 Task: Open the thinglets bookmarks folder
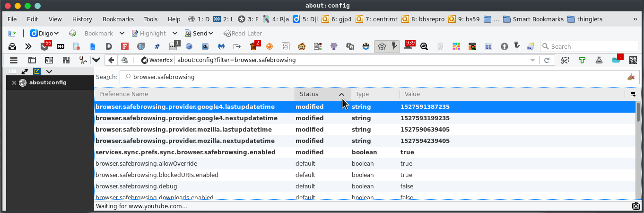click(584, 19)
